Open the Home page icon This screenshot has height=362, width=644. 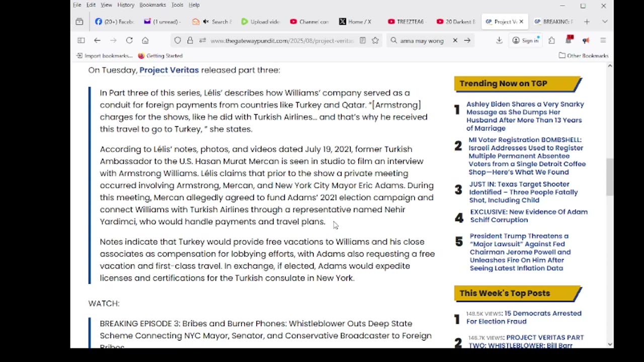[145, 40]
